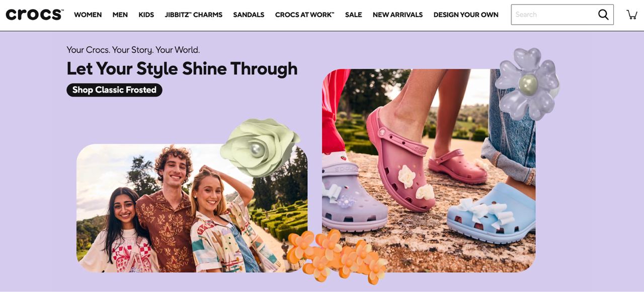Screen dimensions: 644x292
Task: Open the shopping cart icon
Action: coord(632,15)
